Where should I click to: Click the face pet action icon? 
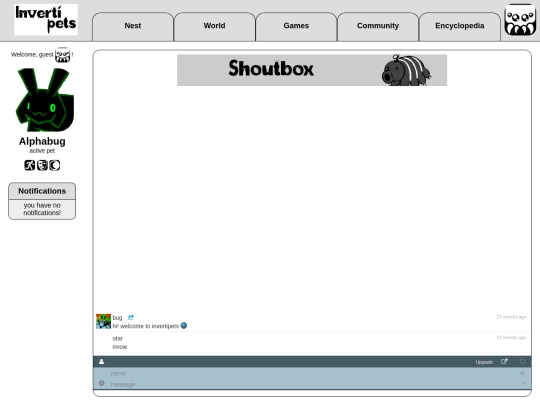click(x=42, y=165)
